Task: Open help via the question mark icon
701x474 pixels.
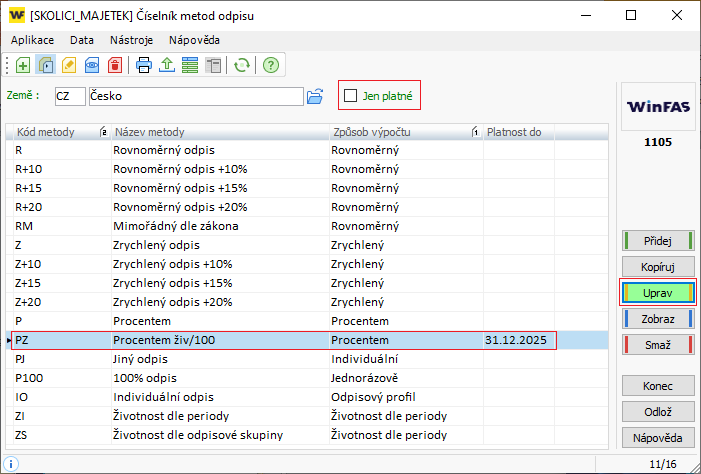Action: (270, 66)
